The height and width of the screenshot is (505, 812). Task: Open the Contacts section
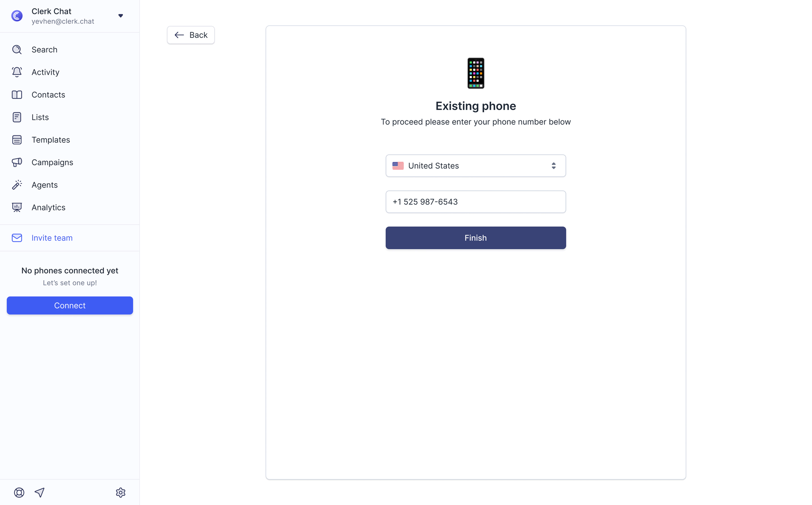(x=48, y=94)
